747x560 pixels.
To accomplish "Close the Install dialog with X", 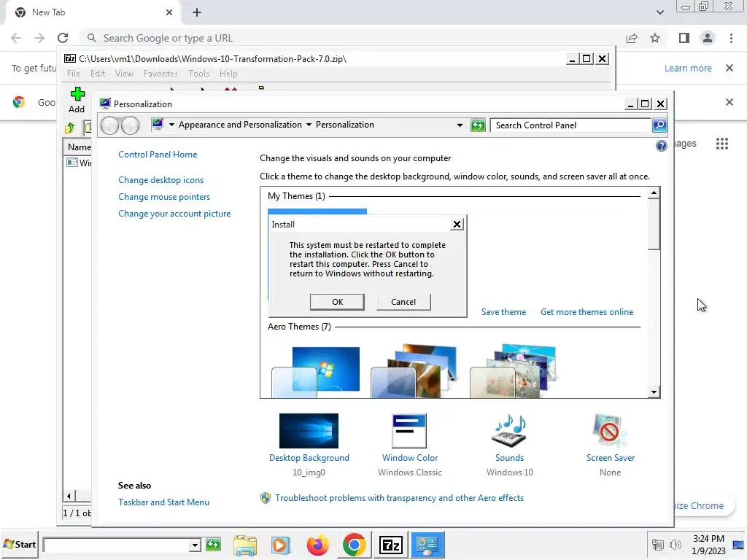I will click(x=457, y=225).
